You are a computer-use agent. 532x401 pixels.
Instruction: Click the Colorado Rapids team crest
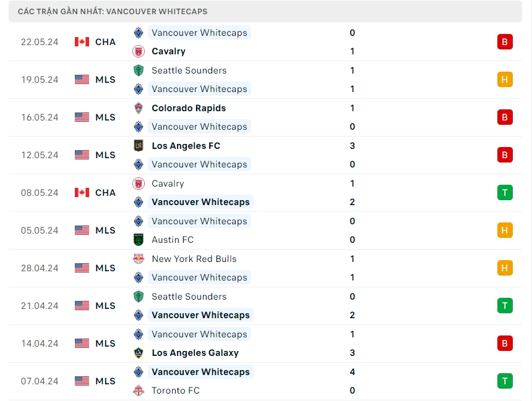tap(139, 108)
